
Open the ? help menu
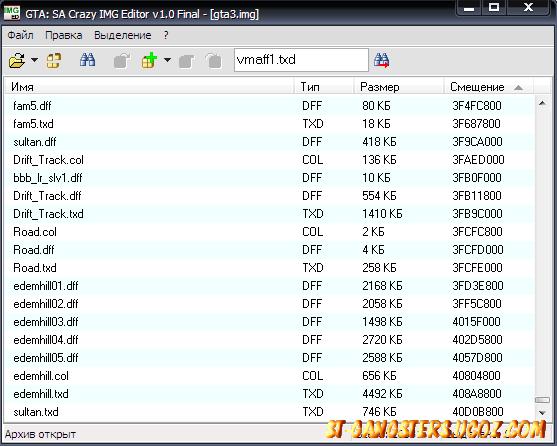[x=166, y=35]
